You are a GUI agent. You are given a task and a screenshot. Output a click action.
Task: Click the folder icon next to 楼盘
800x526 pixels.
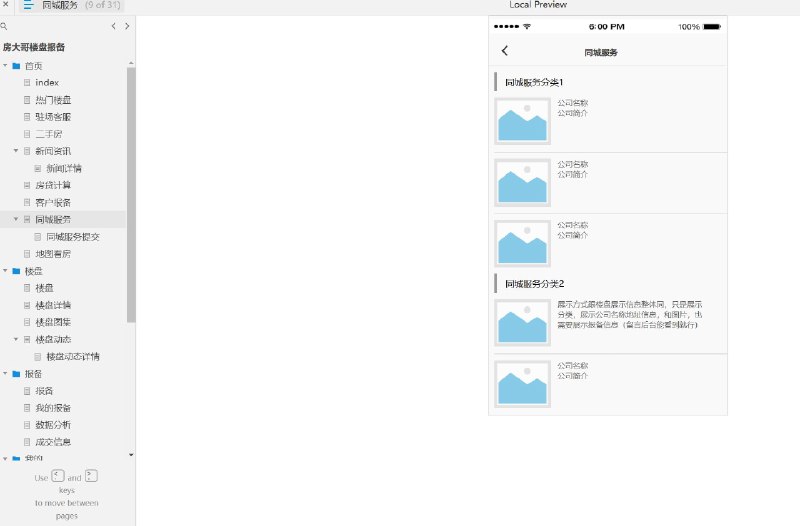16,271
